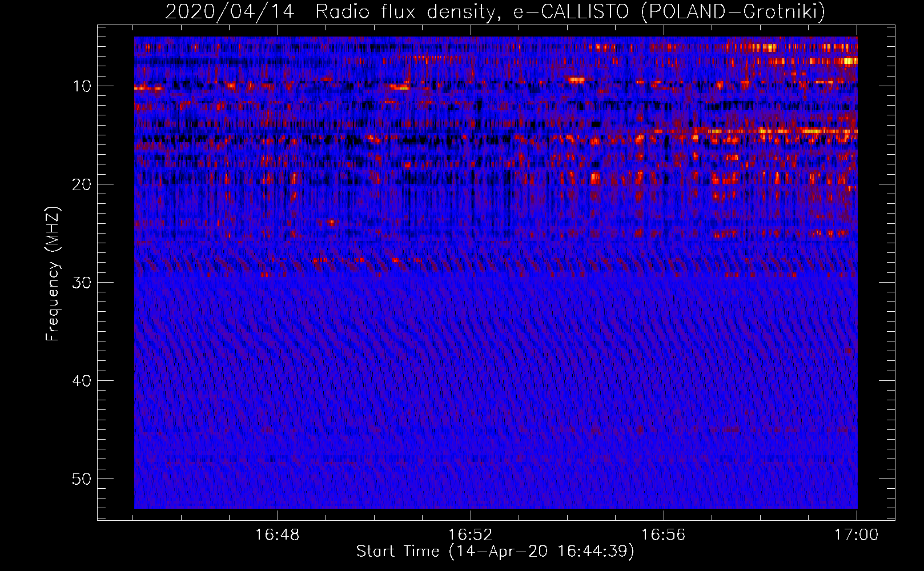Click the 10 MHz frequency tick label
924x571 pixels.
82,86
